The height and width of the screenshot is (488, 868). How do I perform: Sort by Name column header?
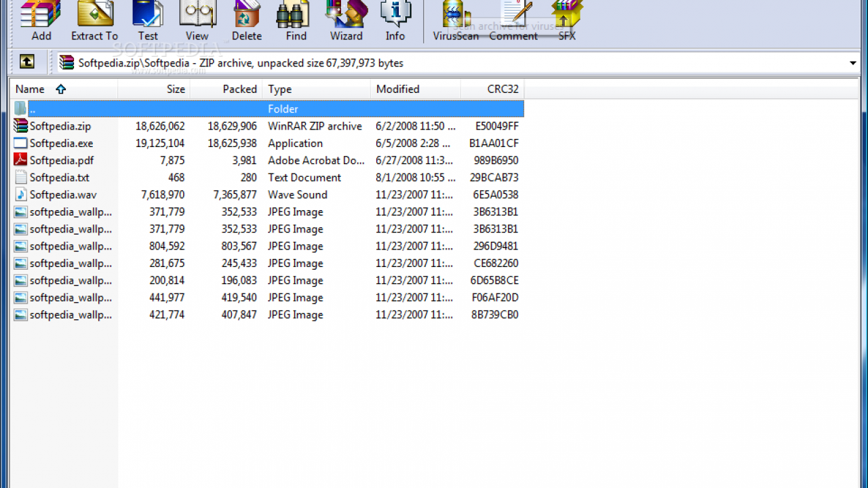pyautogui.click(x=64, y=89)
